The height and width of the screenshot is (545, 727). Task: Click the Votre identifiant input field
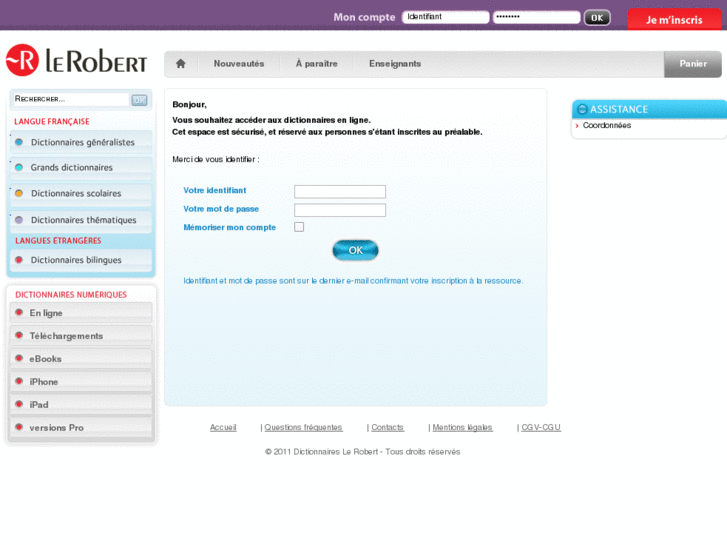(x=340, y=192)
